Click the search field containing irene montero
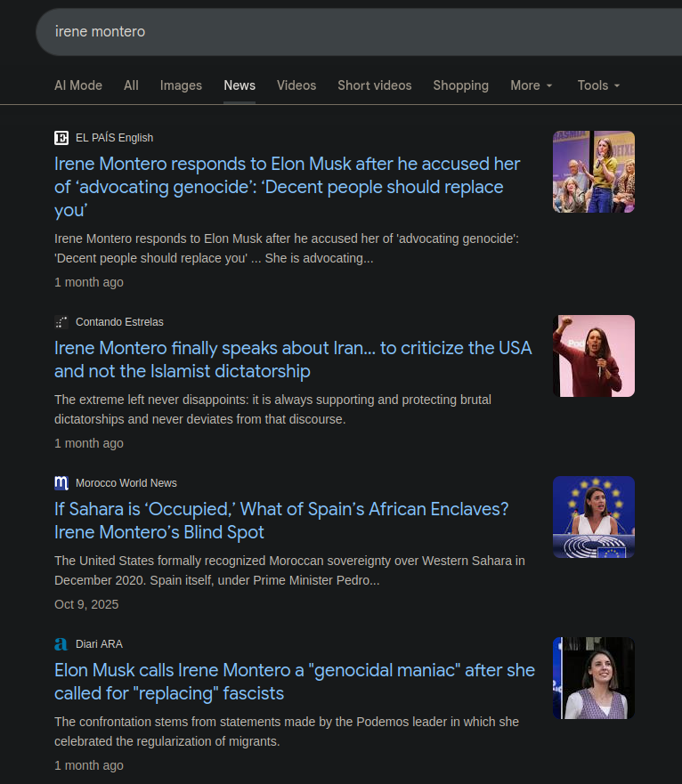Screen dimensions: 682x784 pos(359,31)
